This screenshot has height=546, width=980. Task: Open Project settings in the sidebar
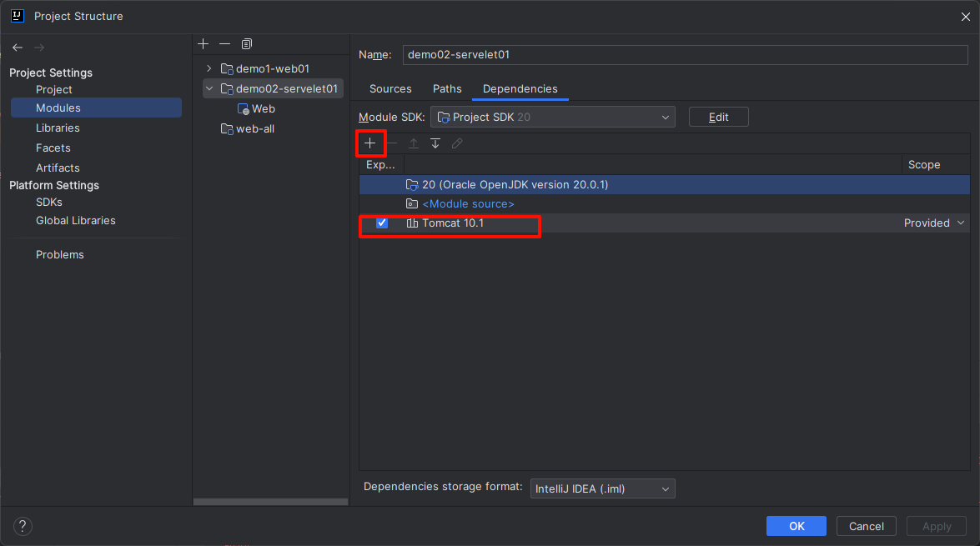click(53, 89)
